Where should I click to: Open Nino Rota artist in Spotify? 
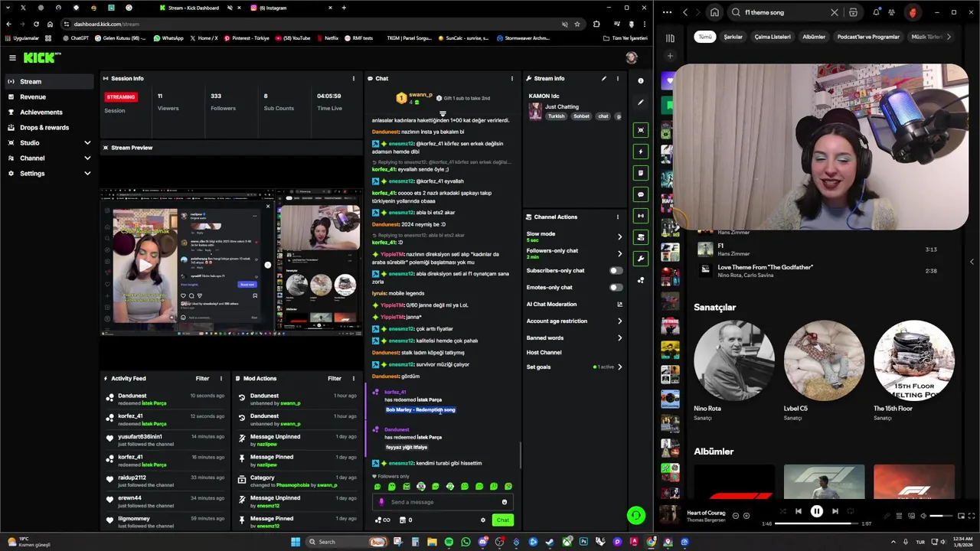pos(733,361)
